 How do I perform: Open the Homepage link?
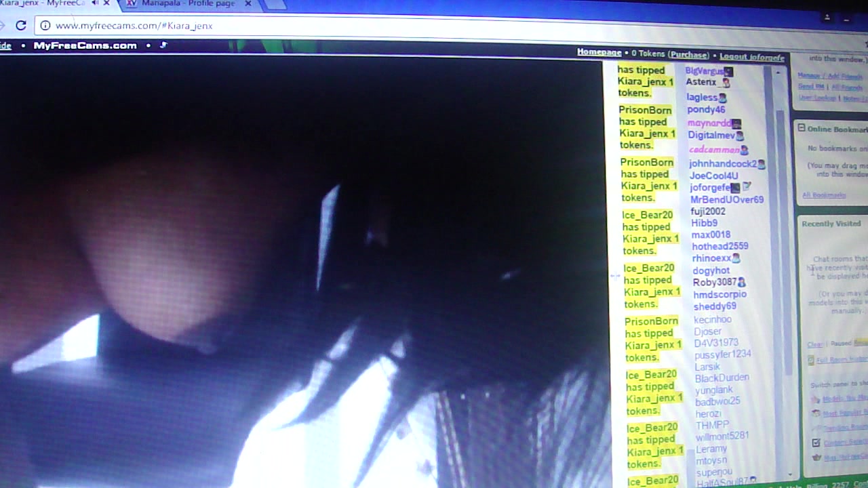[x=599, y=52]
